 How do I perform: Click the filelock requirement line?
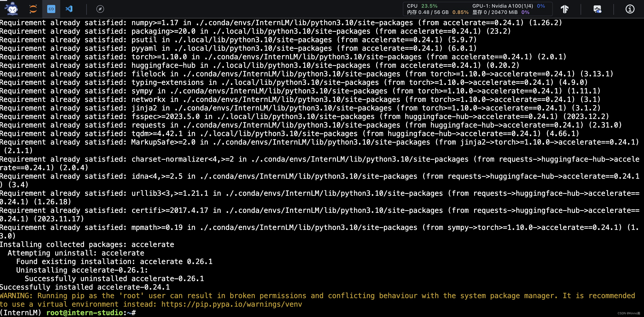point(306,74)
